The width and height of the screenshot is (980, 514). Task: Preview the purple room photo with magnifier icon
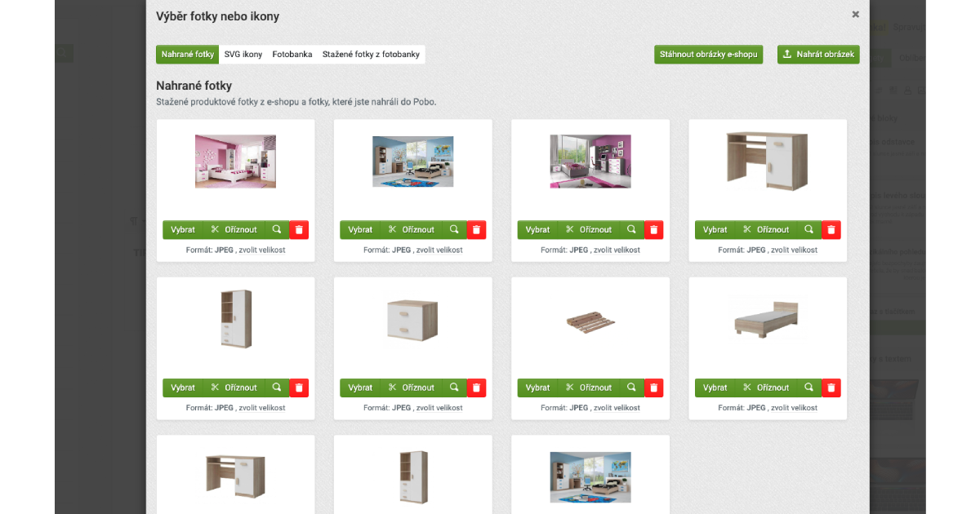pyautogui.click(x=631, y=230)
